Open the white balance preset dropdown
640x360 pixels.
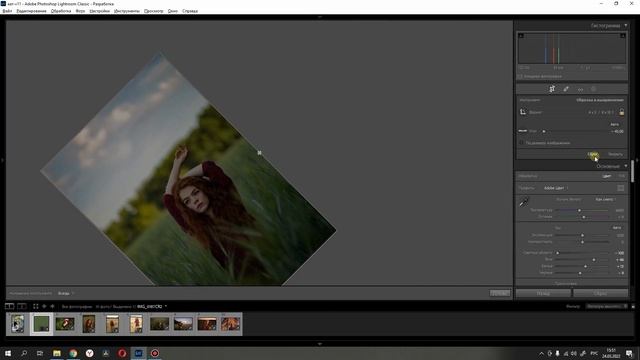[x=606, y=199]
